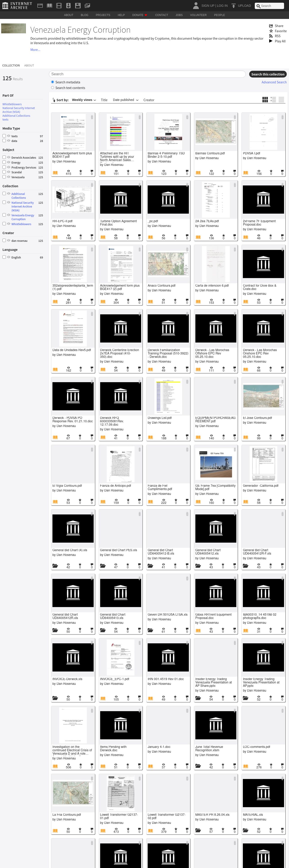Click the top bar Search field

coord(269,6)
